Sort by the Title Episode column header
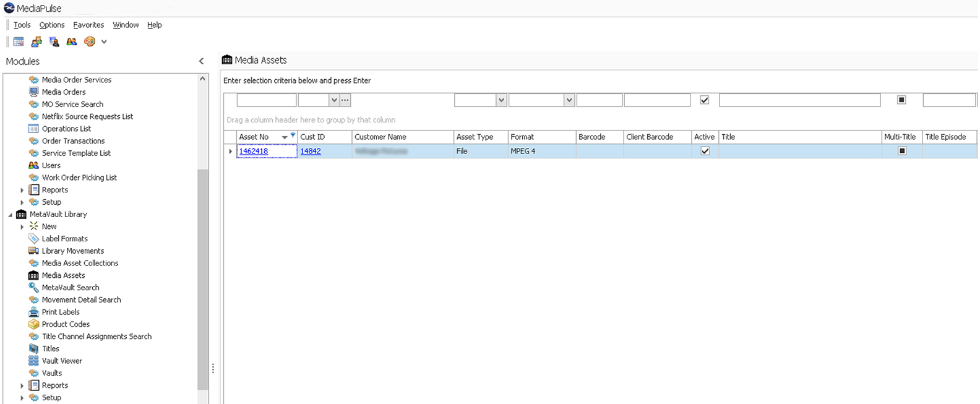This screenshot has width=980, height=404. pos(949,137)
